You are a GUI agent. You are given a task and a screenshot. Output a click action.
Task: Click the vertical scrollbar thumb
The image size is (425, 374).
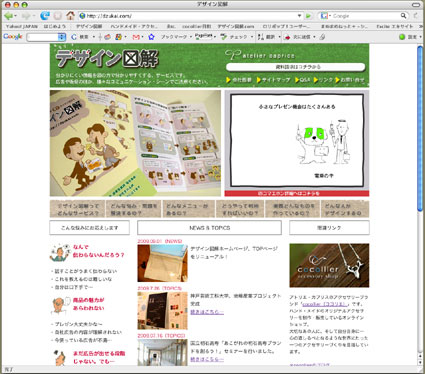tap(420, 128)
